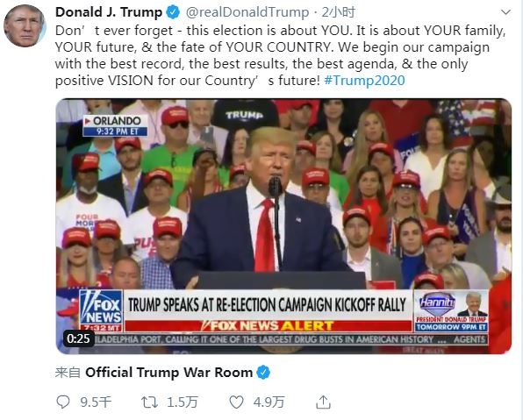The height and width of the screenshot is (420, 523).
Task: Click the verified badge after Official Trump War Room
Action: coord(263,373)
